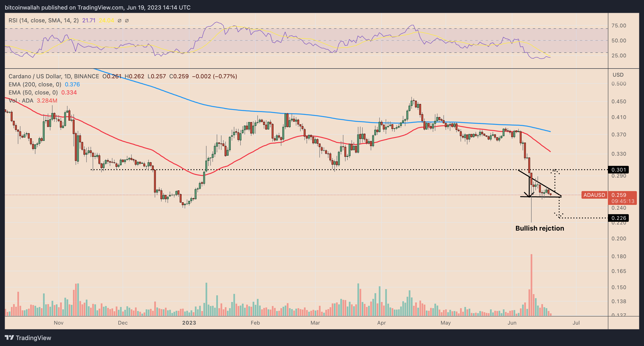
Task: Click the black 0.301 price label
Action: click(618, 170)
